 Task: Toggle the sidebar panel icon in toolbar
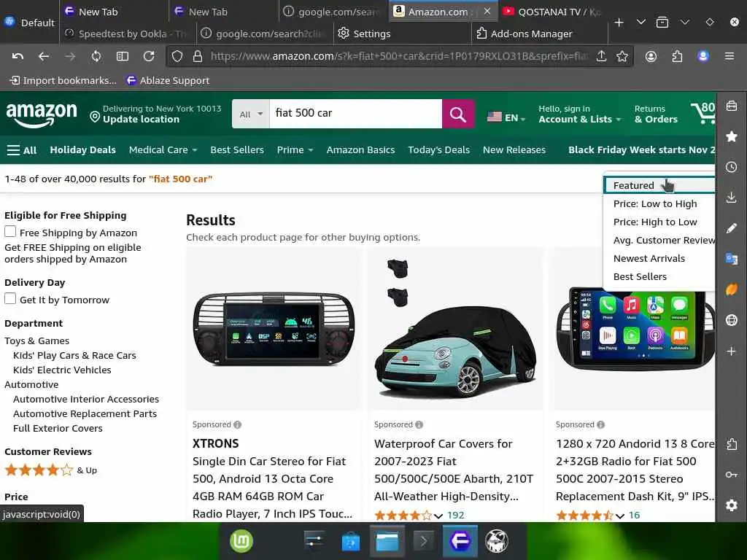(123, 56)
